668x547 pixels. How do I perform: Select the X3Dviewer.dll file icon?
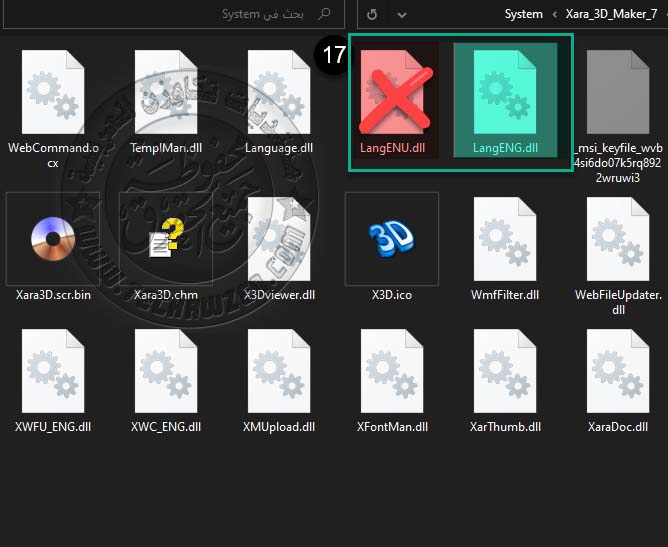pos(279,239)
